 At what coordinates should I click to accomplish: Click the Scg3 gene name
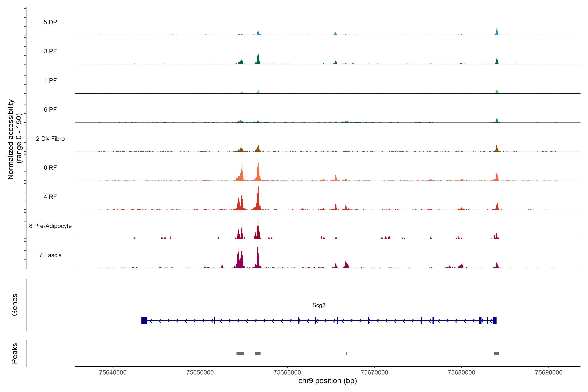(319, 305)
